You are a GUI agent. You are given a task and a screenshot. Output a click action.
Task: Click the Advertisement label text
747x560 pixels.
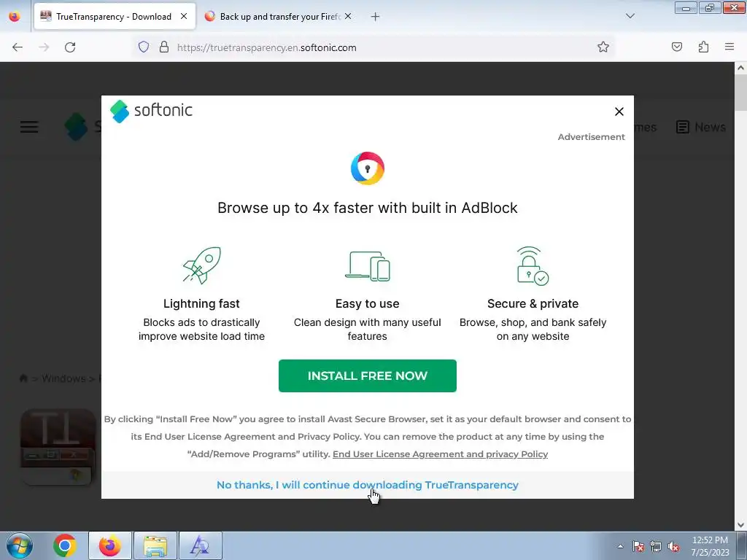click(x=591, y=137)
